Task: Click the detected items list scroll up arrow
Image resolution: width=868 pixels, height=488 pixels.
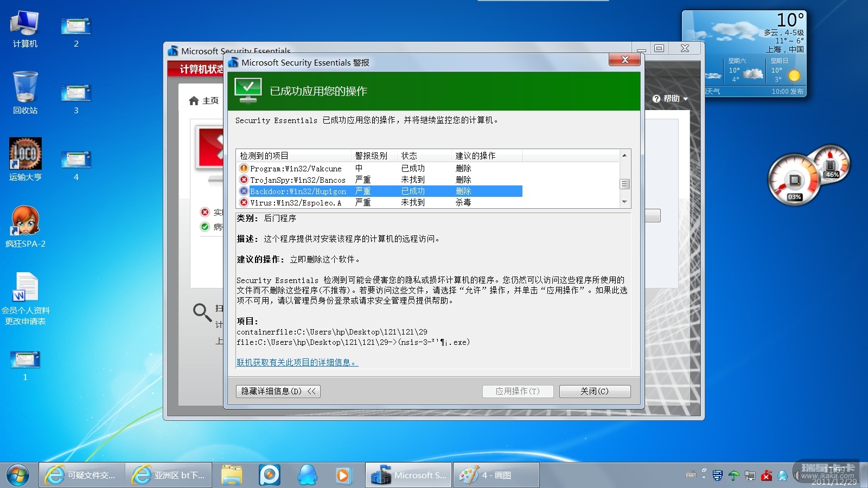Action: [x=624, y=156]
